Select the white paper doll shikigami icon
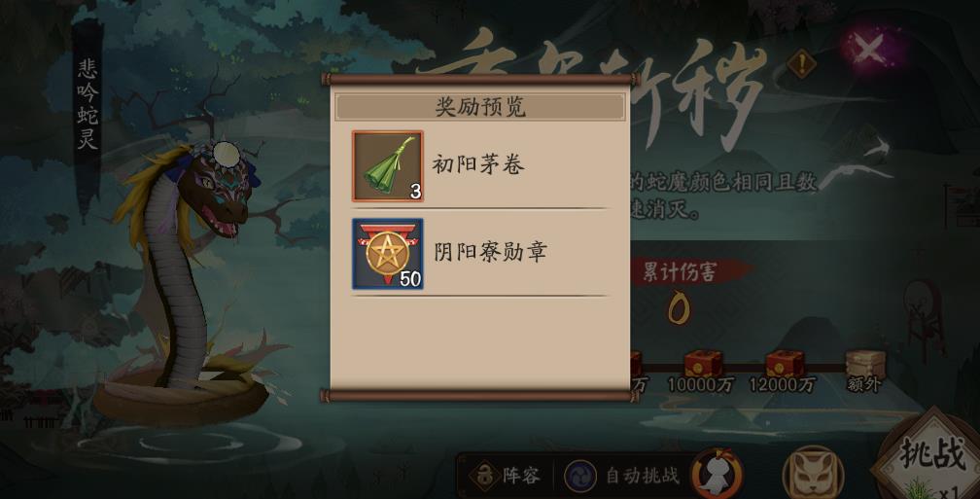Image resolution: width=980 pixels, height=499 pixels. click(x=717, y=474)
